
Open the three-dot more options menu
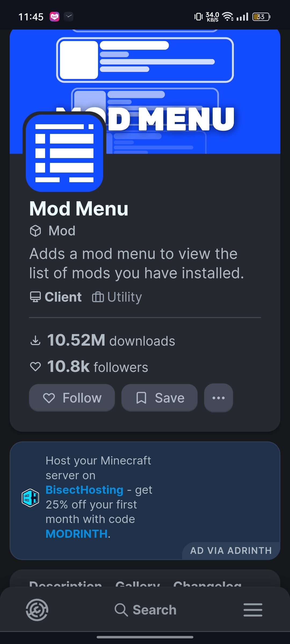coord(219,398)
